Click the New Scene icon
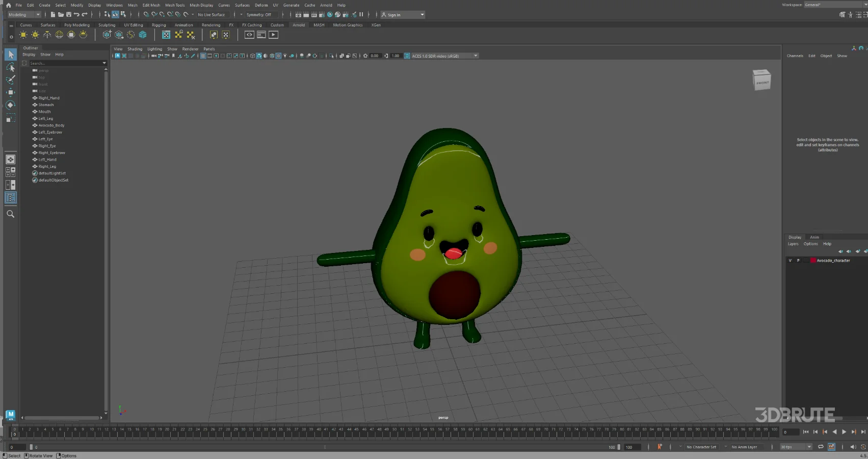 (53, 15)
